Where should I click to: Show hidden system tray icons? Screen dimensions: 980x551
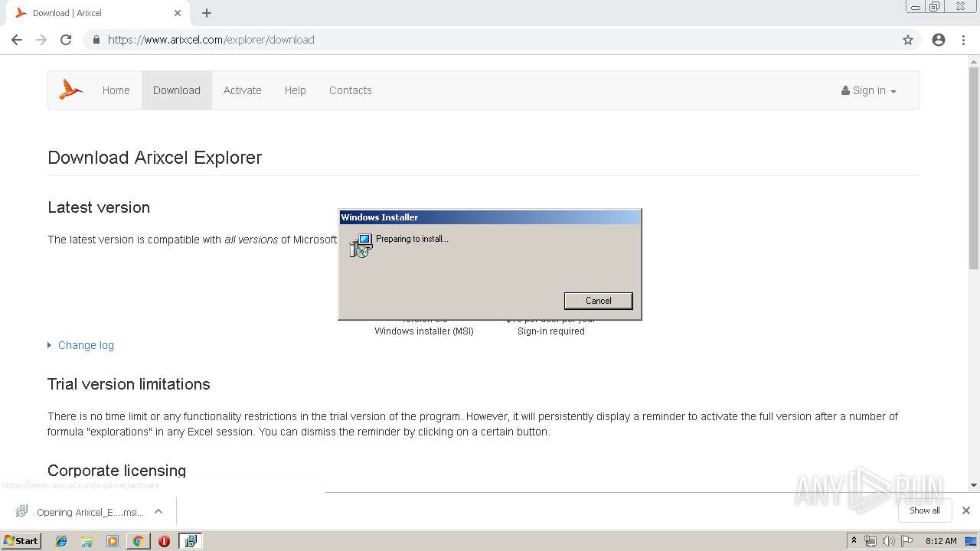(854, 541)
